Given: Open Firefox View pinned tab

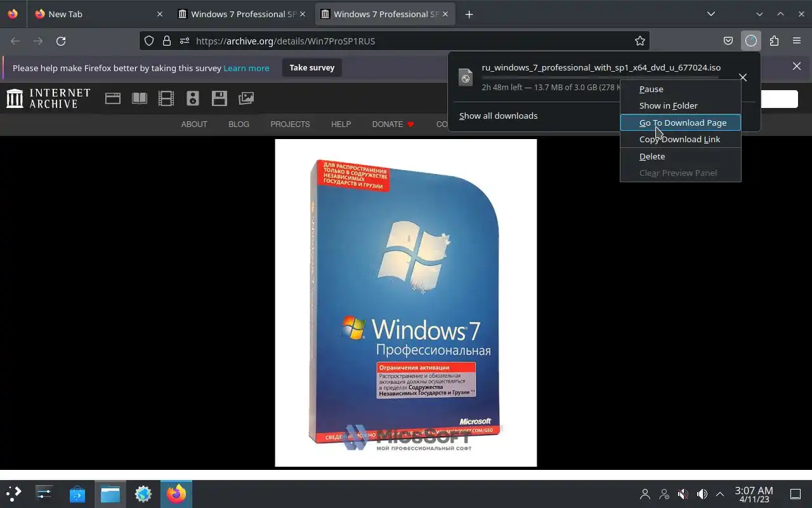Looking at the screenshot, I should click(13, 14).
